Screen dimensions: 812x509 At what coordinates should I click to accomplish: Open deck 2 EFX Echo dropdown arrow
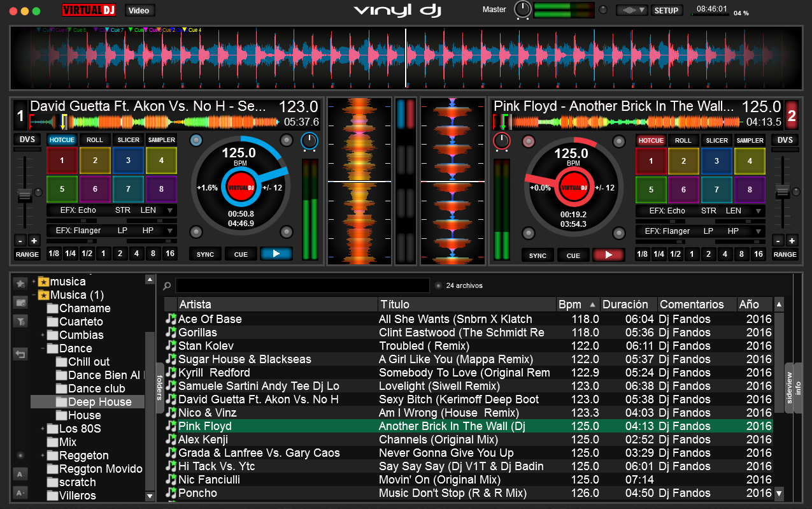click(x=759, y=211)
